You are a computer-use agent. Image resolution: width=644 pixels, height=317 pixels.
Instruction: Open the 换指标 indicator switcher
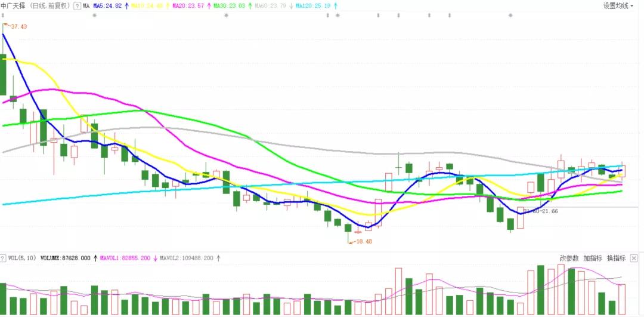[616, 258]
